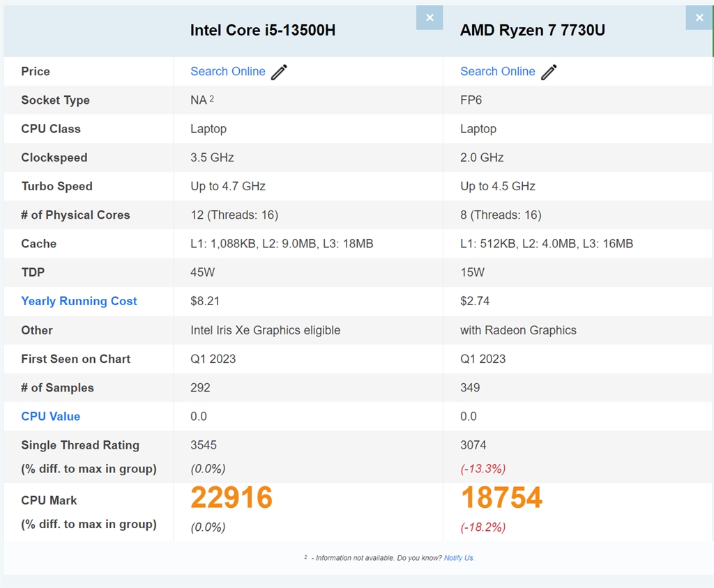The image size is (714, 588).
Task: Open the CPU Value link
Action: (x=50, y=416)
